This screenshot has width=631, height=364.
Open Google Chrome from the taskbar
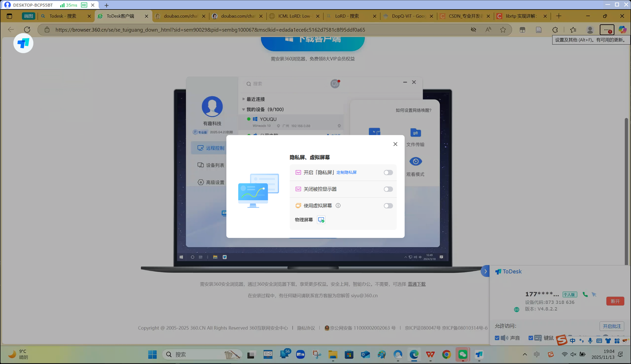pyautogui.click(x=447, y=354)
